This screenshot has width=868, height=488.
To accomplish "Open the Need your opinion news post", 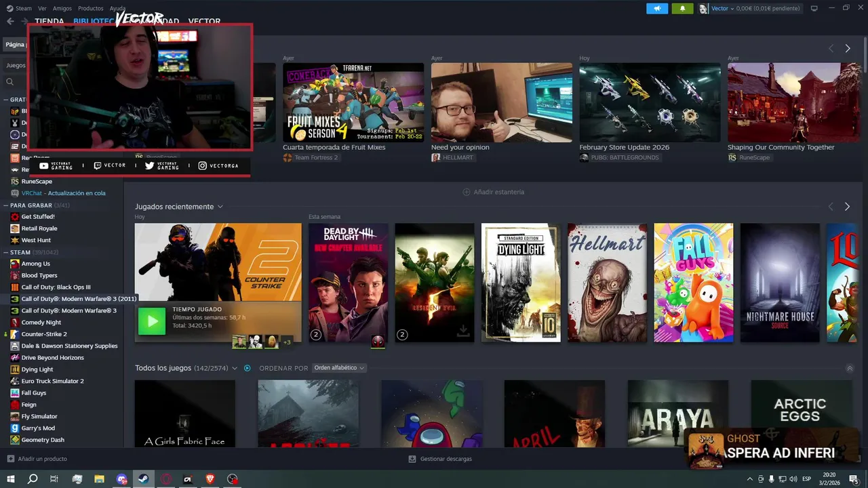I will (501, 103).
